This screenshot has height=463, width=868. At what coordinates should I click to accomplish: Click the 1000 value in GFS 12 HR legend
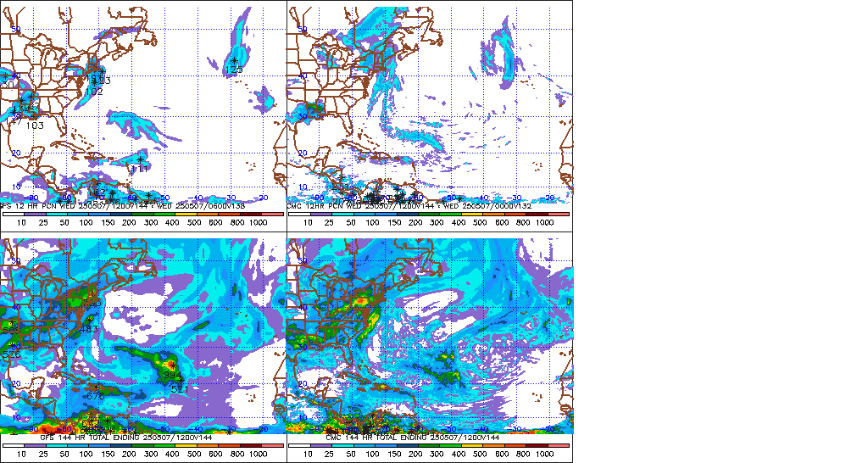258,222
